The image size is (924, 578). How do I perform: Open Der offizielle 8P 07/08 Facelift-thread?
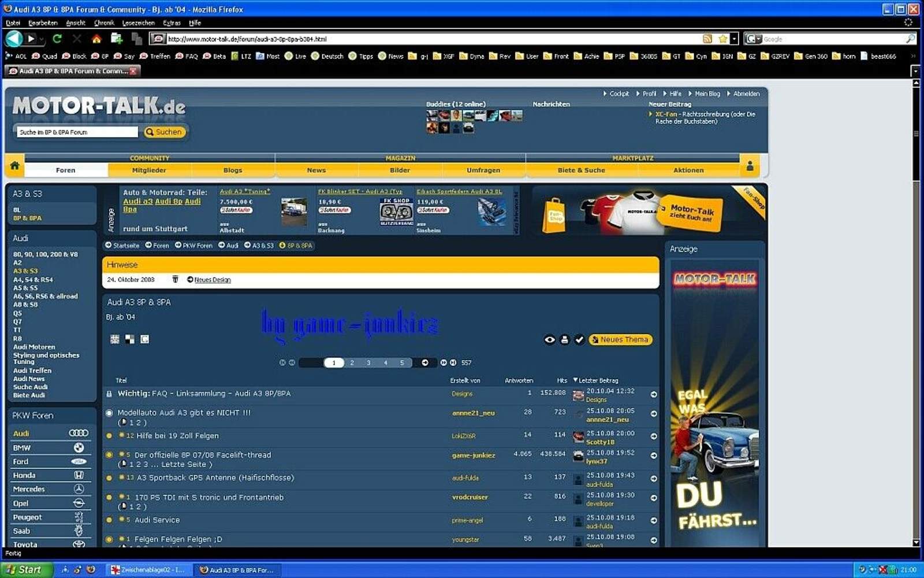203,455
